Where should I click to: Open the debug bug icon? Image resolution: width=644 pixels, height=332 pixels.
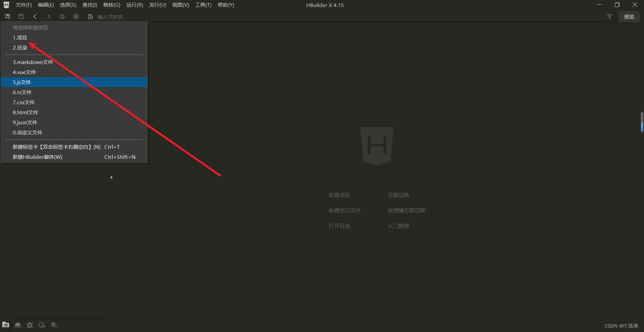[x=30, y=325]
